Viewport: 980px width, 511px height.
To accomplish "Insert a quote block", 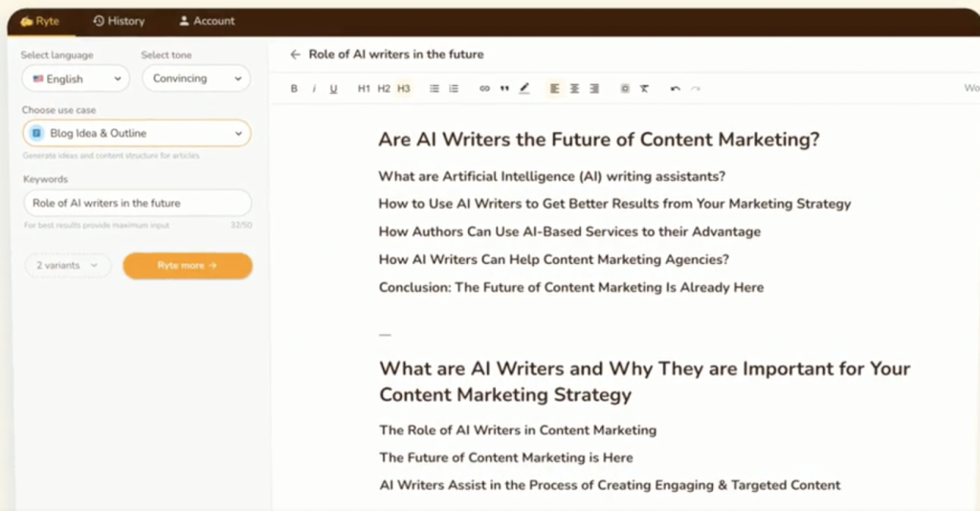I will click(504, 89).
